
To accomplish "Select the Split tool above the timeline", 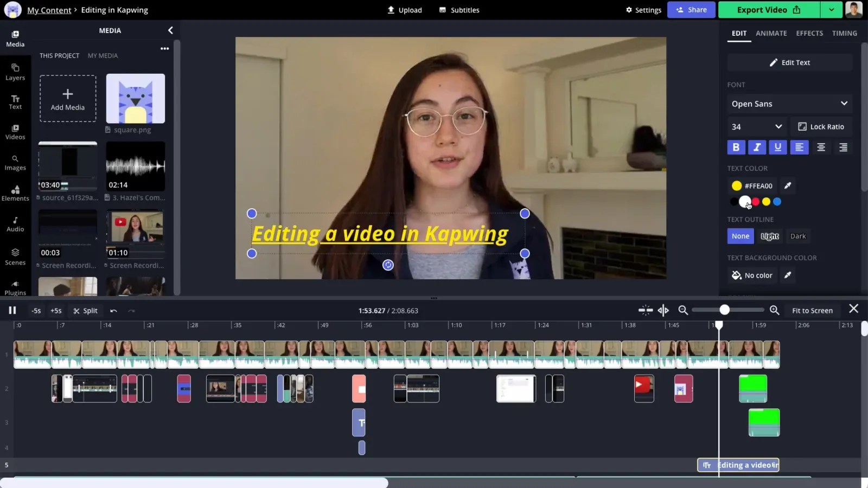I will [x=85, y=310].
